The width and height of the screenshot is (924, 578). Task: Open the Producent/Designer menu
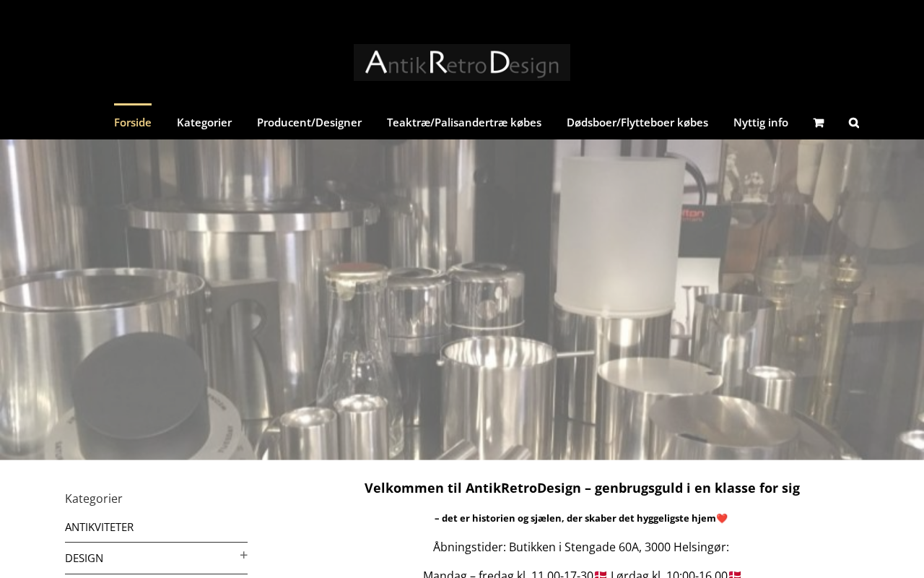(309, 122)
